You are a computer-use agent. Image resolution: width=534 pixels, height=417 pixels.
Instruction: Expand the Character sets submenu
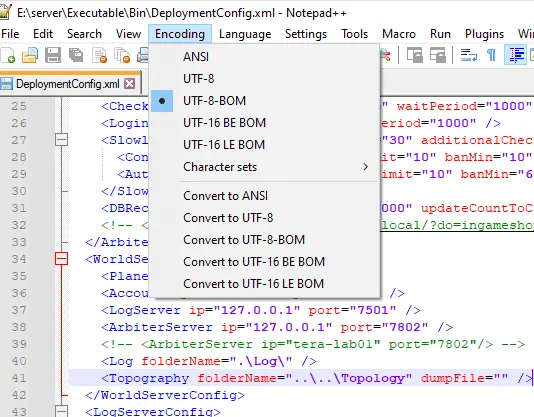click(x=264, y=167)
